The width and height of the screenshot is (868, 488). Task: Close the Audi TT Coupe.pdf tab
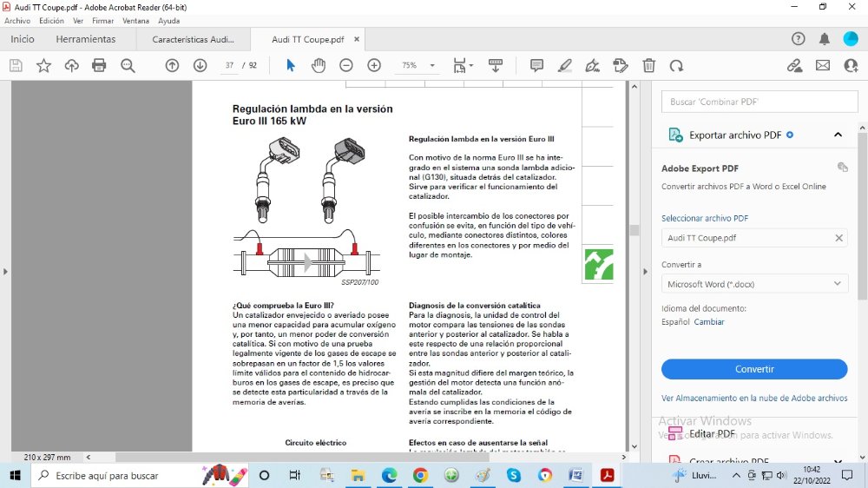click(x=357, y=39)
